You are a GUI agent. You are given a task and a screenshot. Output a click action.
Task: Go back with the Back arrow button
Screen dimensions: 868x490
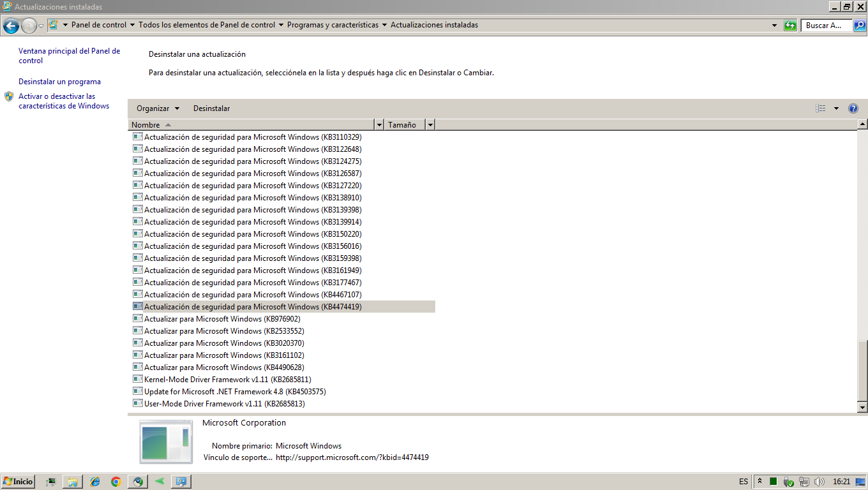pos(11,26)
